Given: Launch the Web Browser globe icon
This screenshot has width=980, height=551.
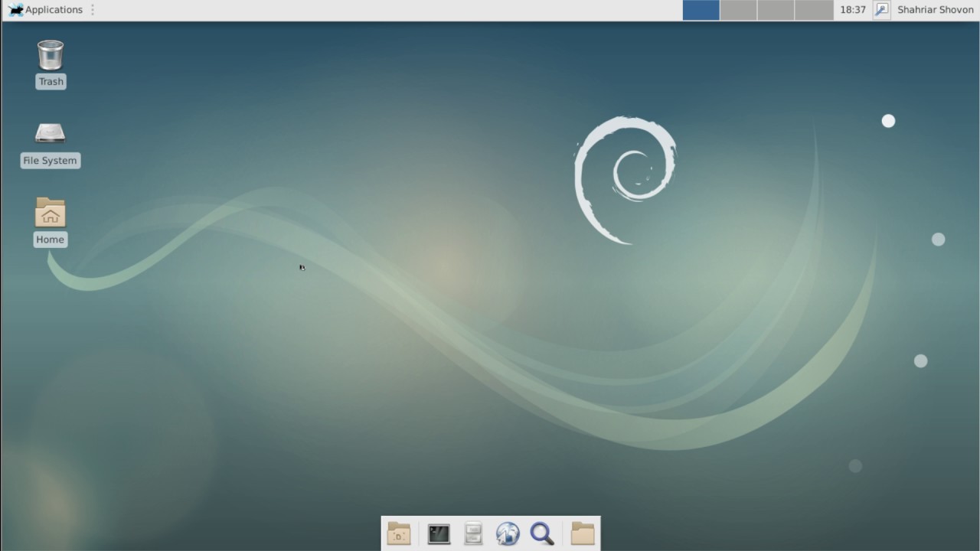Looking at the screenshot, I should [x=508, y=533].
